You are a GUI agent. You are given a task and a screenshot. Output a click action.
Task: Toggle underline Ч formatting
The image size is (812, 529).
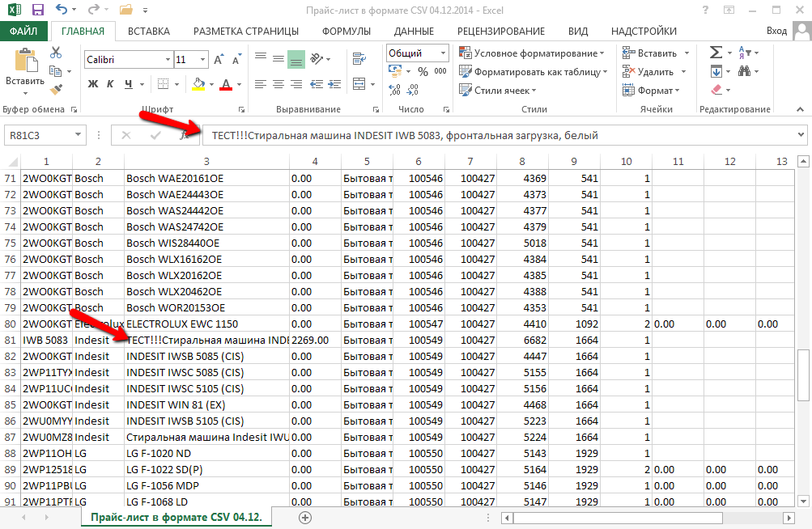(129, 84)
